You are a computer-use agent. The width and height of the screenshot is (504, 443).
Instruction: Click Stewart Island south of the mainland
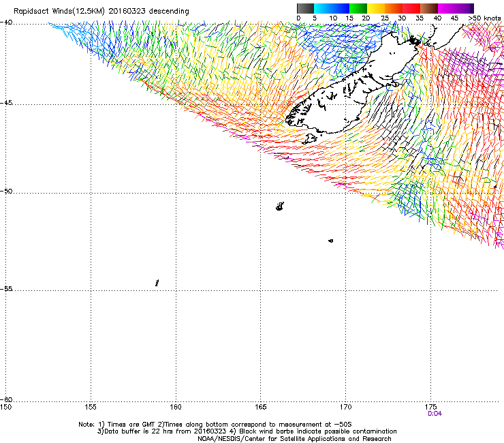click(309, 139)
